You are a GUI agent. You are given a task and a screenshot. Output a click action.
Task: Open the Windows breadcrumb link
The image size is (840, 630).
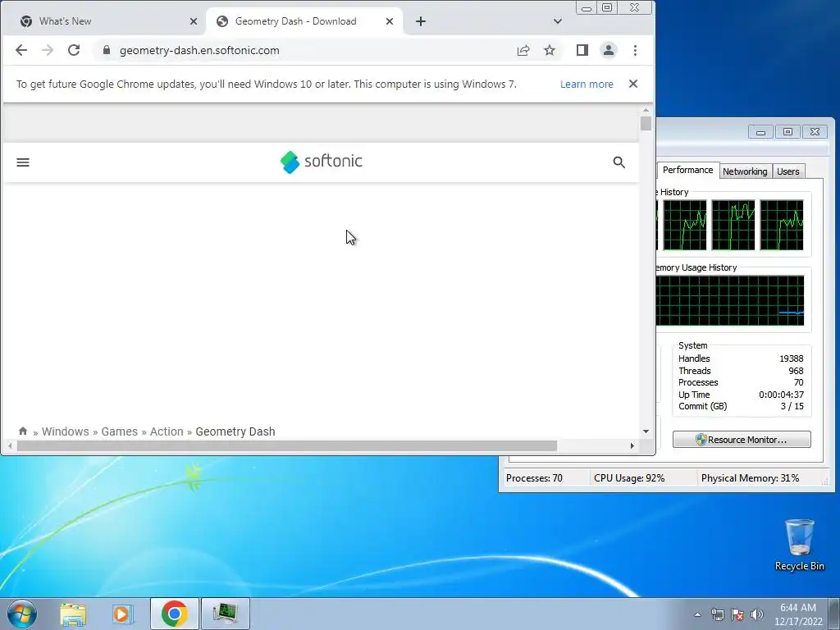click(66, 431)
